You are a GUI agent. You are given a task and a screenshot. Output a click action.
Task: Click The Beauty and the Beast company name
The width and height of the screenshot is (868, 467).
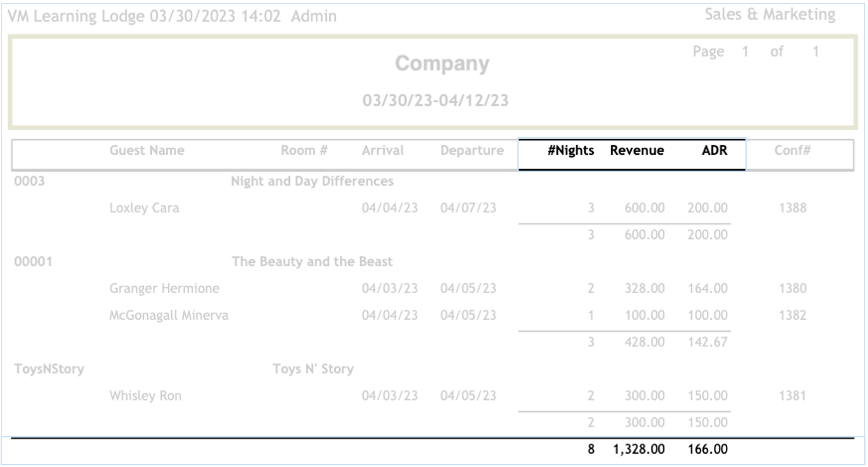tap(312, 262)
